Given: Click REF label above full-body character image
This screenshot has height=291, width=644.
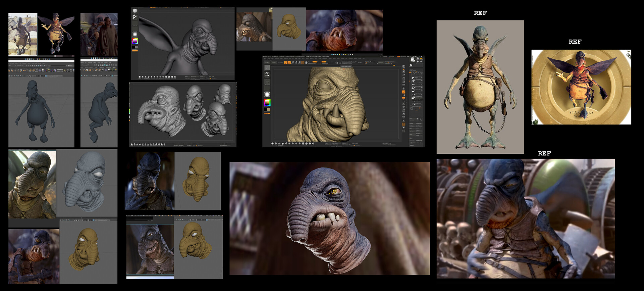Looking at the screenshot, I should [x=480, y=13].
